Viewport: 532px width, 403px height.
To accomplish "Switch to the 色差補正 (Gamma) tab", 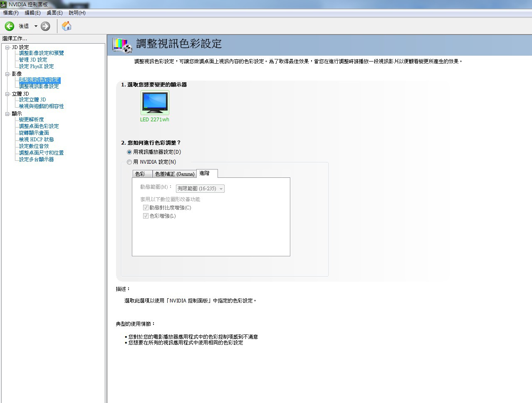I will pyautogui.click(x=175, y=174).
